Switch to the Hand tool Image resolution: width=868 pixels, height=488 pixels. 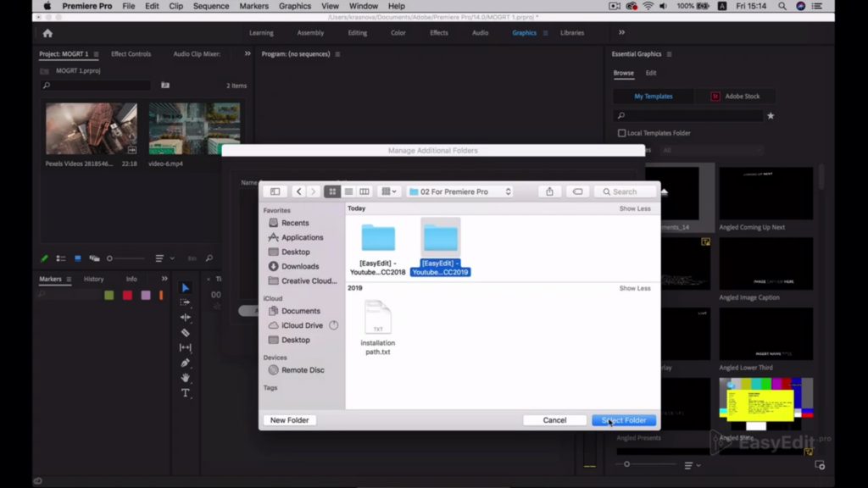[x=186, y=378]
